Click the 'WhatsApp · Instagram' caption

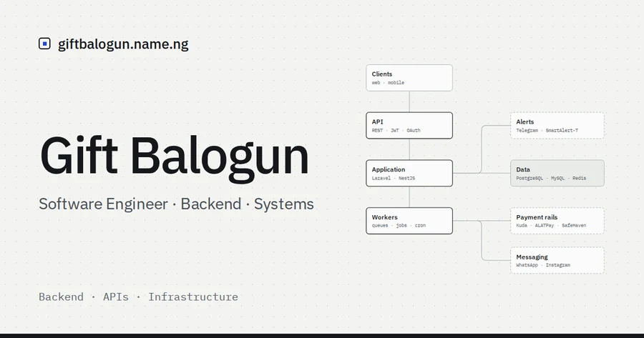(x=543, y=265)
